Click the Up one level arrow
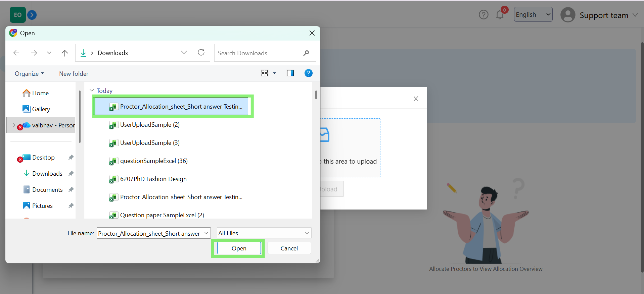Viewport: 644px width, 294px height. pyautogui.click(x=65, y=53)
